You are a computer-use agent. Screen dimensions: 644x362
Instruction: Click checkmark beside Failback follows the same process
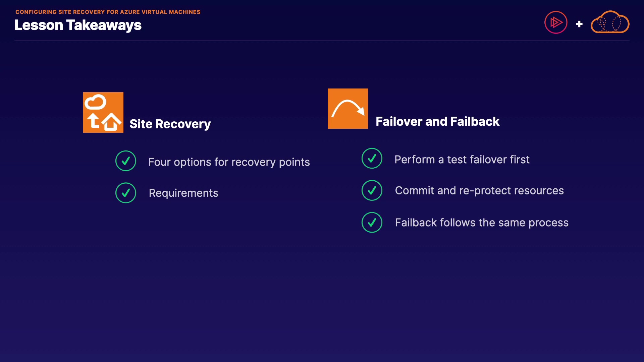[x=372, y=222]
